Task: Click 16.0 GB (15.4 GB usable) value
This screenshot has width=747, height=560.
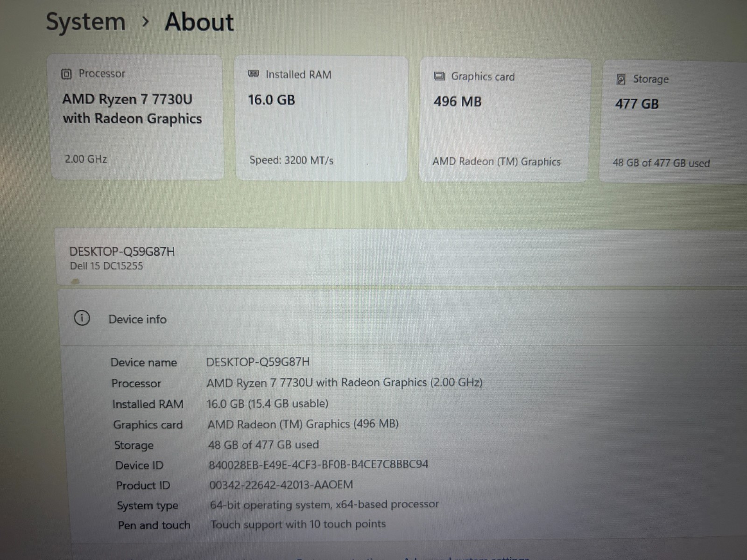Action: [268, 404]
